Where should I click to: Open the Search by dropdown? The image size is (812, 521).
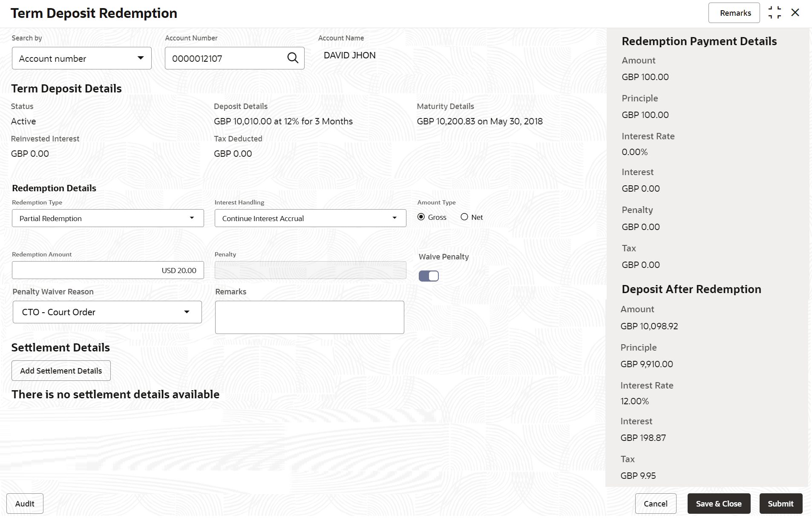click(82, 58)
